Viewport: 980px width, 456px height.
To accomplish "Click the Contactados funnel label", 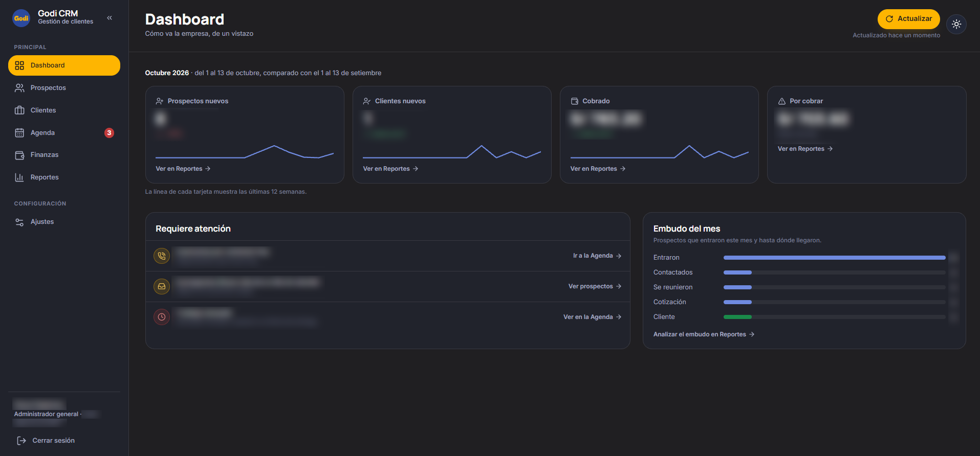I will (672, 272).
